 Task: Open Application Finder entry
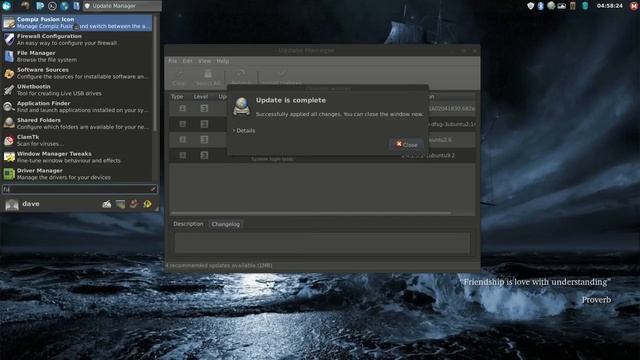tap(77, 106)
